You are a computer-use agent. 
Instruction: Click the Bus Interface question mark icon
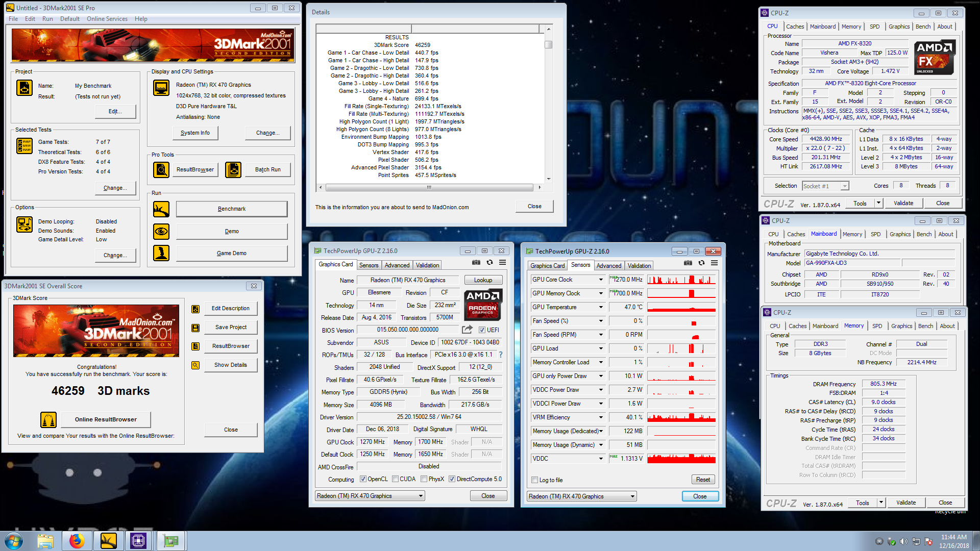[501, 355]
